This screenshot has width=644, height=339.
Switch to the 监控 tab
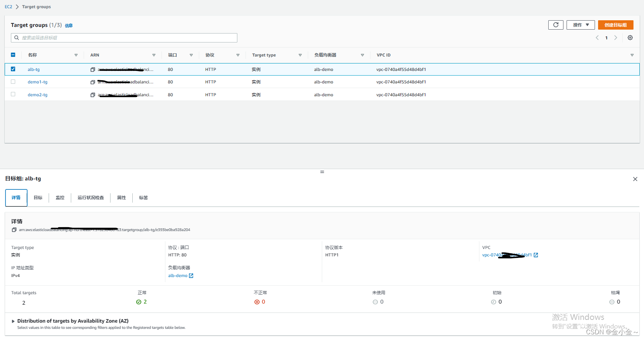(x=60, y=198)
